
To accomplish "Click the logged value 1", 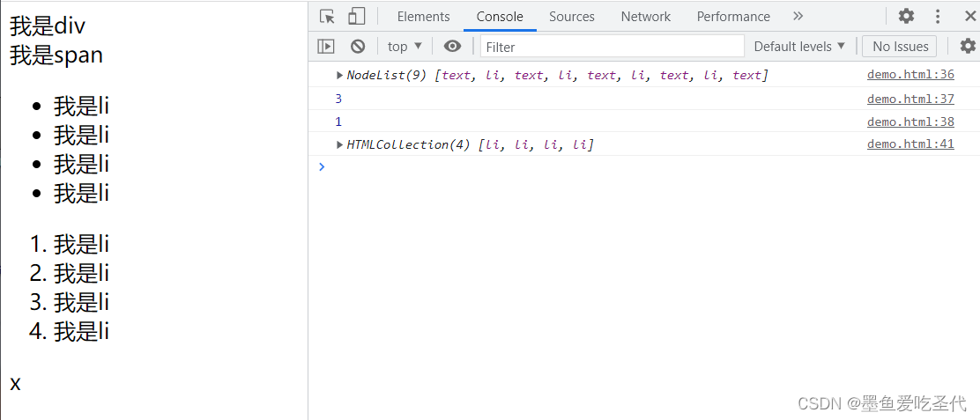I will pyautogui.click(x=338, y=122).
